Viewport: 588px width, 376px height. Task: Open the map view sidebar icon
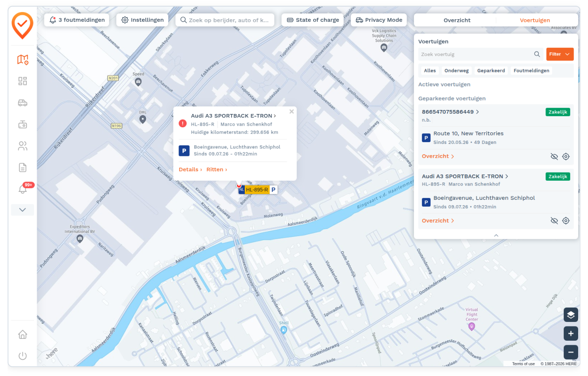[x=22, y=59]
